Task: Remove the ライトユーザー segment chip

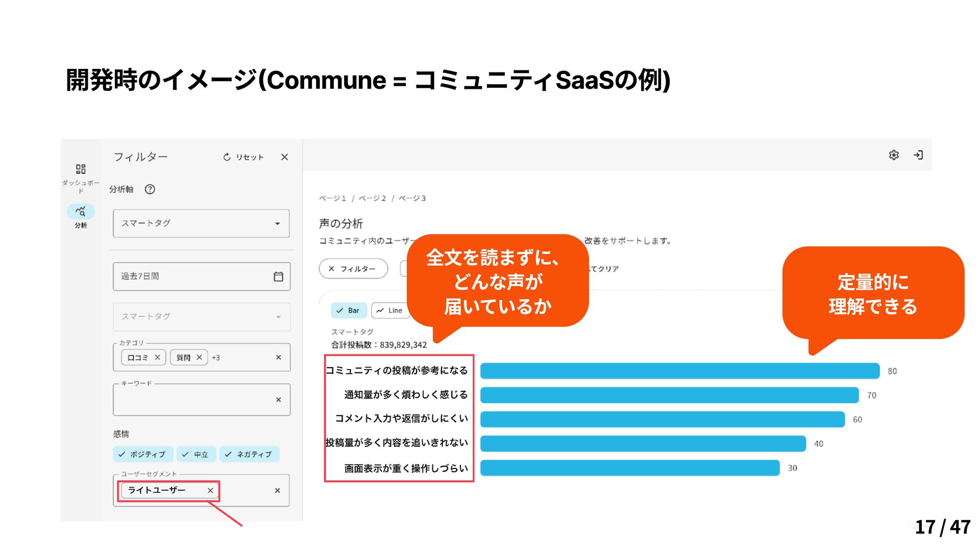Action: pos(210,491)
